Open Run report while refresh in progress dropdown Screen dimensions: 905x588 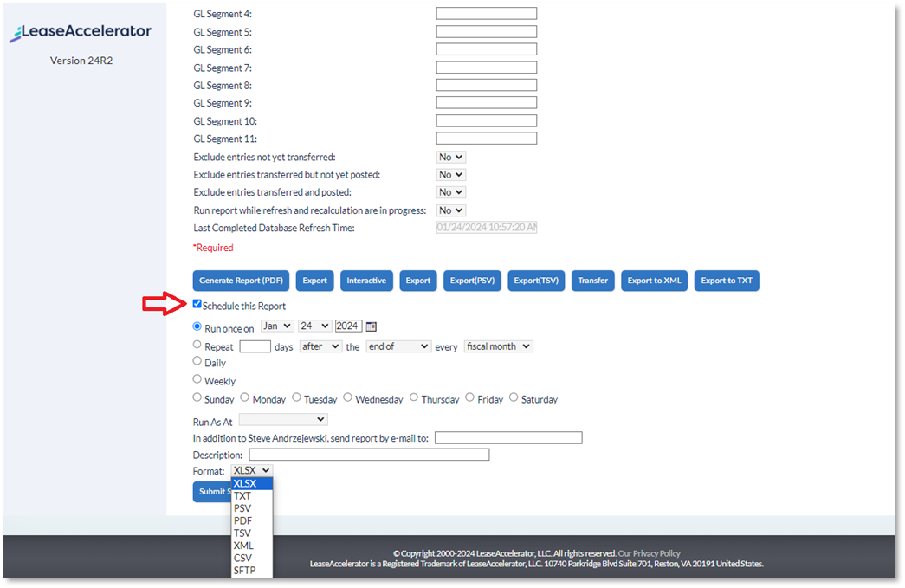tap(451, 210)
